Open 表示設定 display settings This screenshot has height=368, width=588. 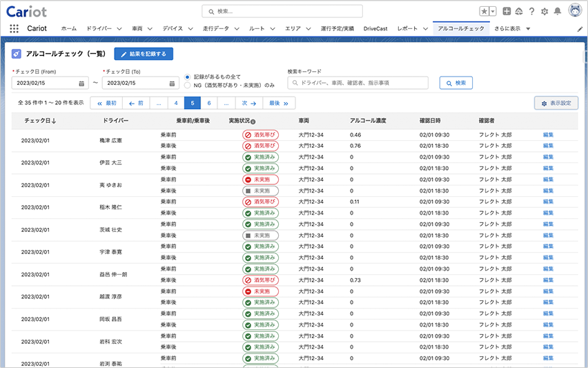point(556,103)
